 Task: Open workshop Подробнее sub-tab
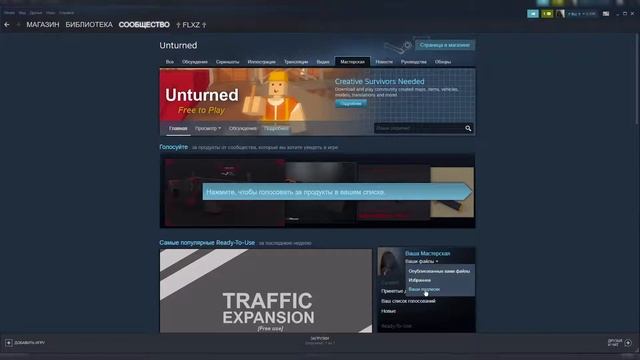276,128
